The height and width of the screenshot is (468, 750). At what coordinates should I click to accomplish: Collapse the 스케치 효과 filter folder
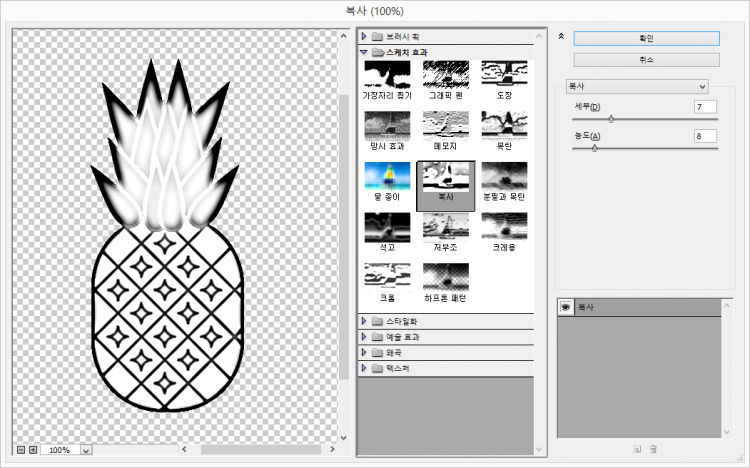tap(364, 51)
